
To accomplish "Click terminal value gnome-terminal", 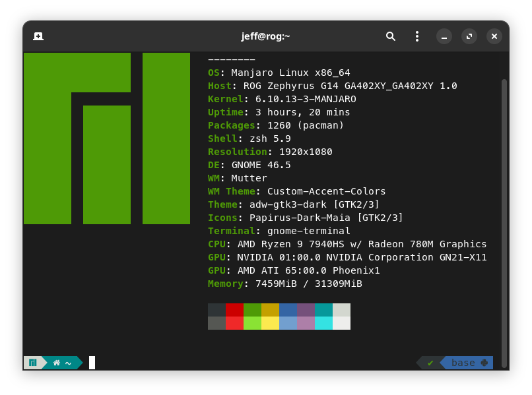I will [309, 231].
